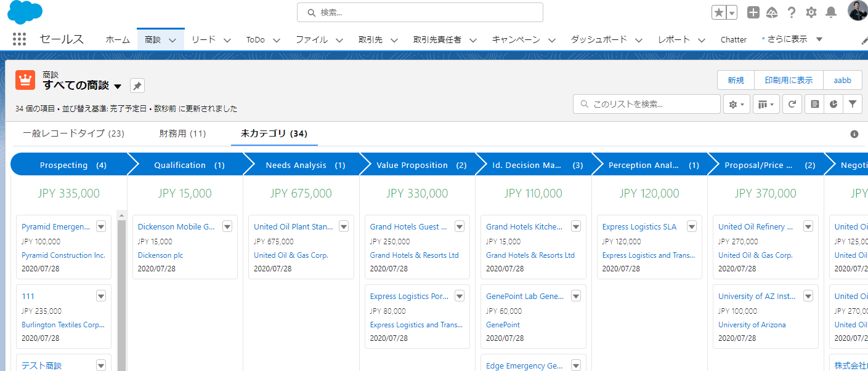Open actions menu for GenePoint Lab card
The image size is (868, 371).
tap(576, 296)
